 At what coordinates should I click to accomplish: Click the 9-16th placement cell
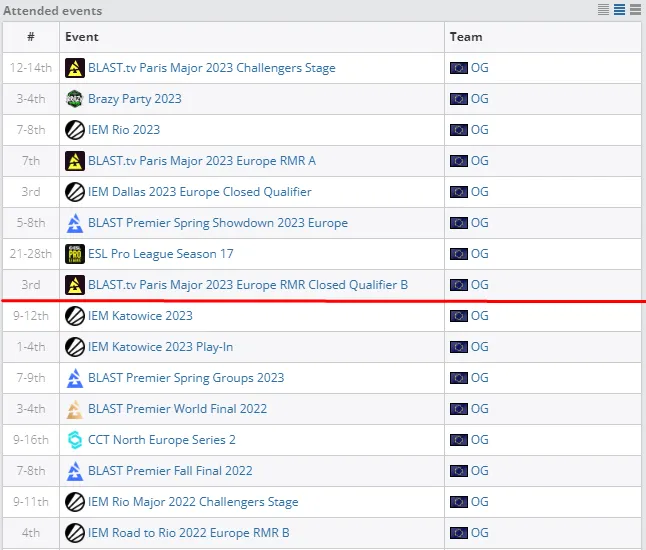[31, 440]
